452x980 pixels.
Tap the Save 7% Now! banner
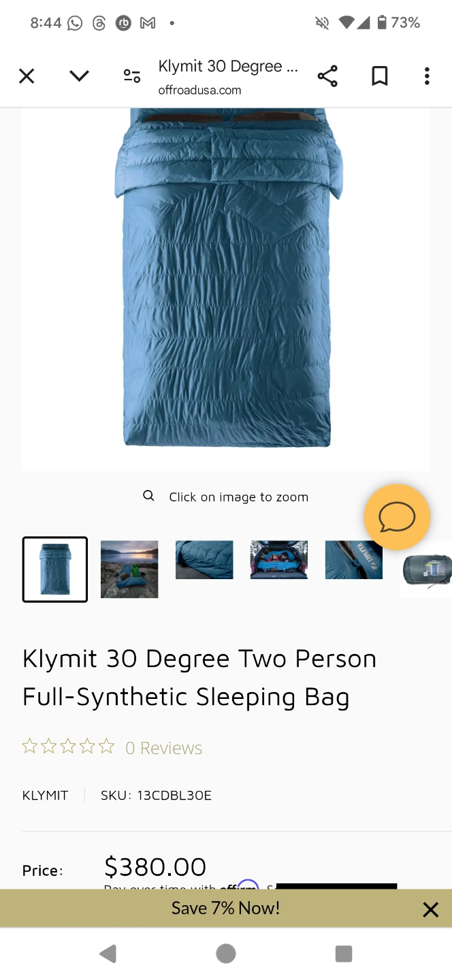[226, 909]
